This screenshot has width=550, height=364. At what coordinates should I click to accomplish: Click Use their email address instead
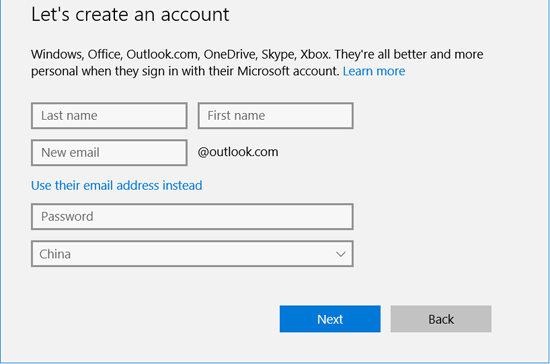click(116, 185)
